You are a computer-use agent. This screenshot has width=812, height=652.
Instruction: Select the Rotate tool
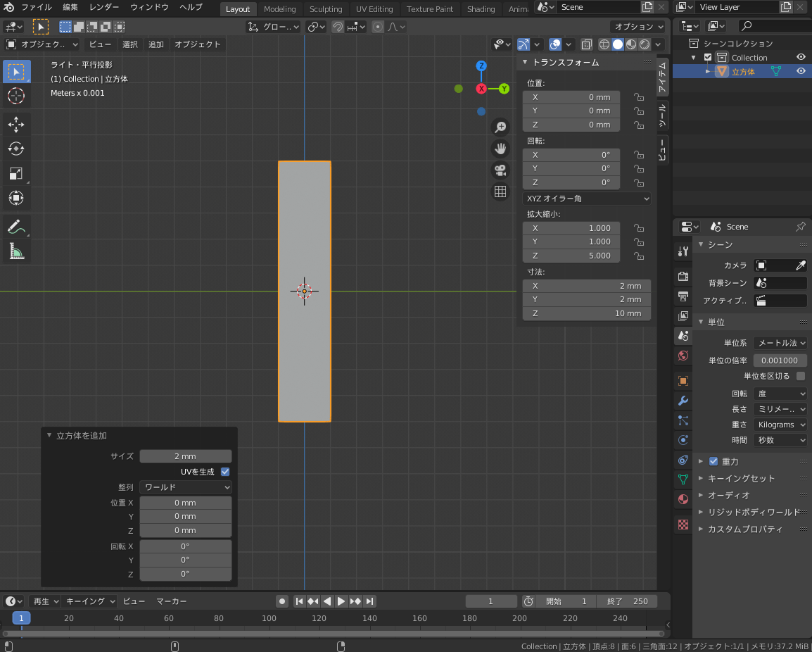pos(16,149)
